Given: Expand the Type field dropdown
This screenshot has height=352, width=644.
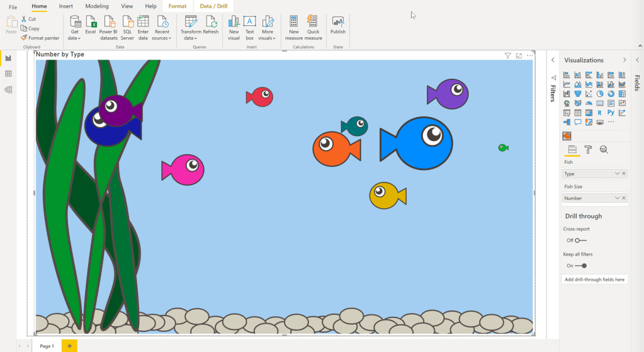Looking at the screenshot, I should coord(617,174).
